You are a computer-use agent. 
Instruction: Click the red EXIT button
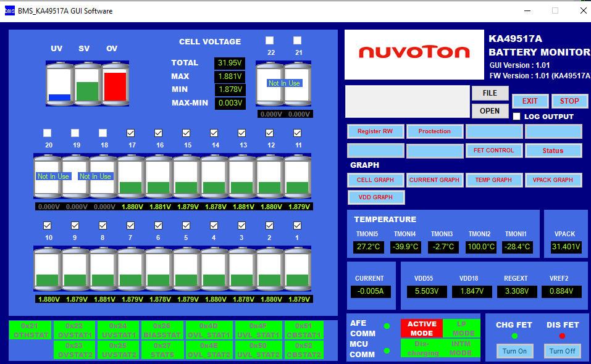pos(530,101)
